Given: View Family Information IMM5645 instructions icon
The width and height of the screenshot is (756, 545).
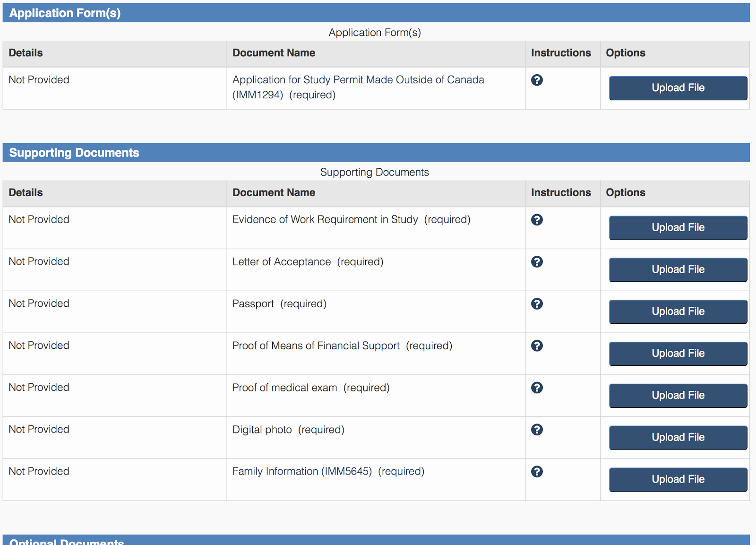Looking at the screenshot, I should click(537, 472).
